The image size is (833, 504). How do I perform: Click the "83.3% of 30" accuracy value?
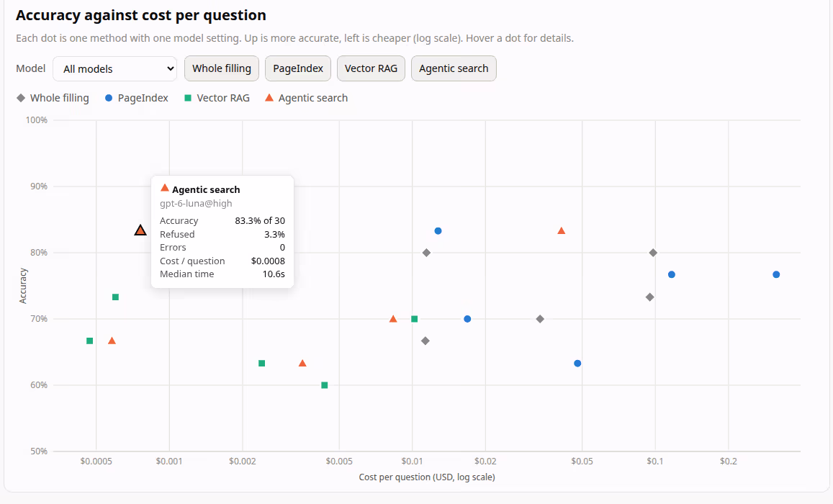tap(260, 220)
